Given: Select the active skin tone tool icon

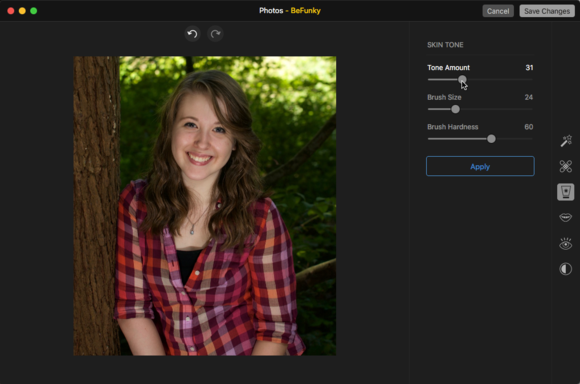Looking at the screenshot, I should [x=566, y=192].
